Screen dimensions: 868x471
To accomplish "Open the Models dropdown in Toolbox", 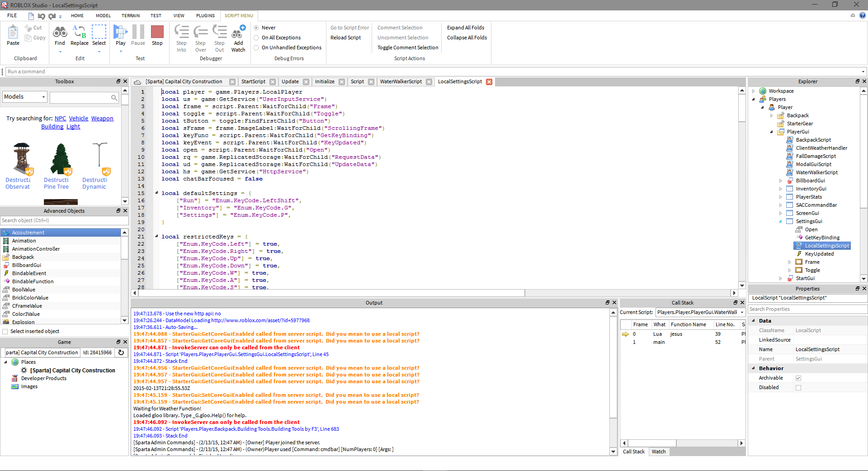I will tap(25, 97).
